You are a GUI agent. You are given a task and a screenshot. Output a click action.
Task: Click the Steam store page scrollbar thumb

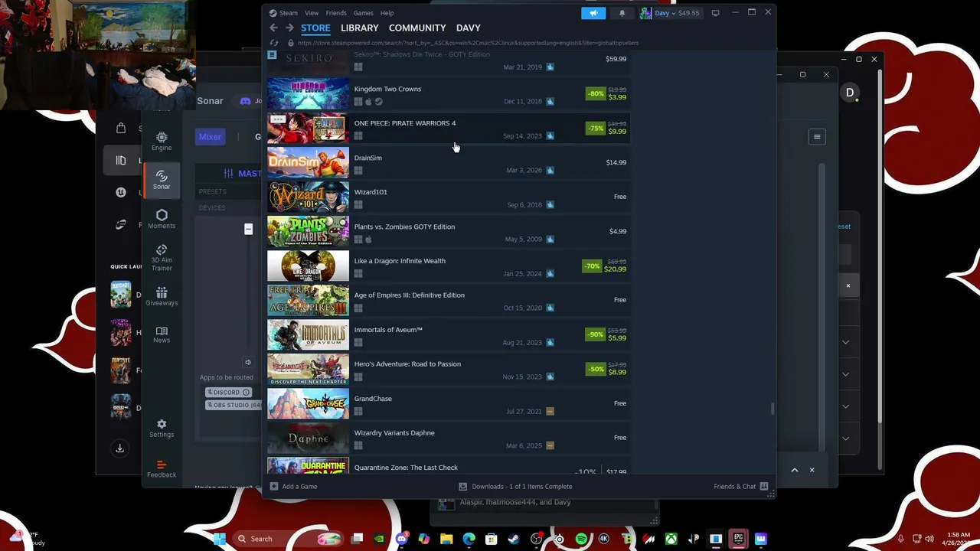772,409
